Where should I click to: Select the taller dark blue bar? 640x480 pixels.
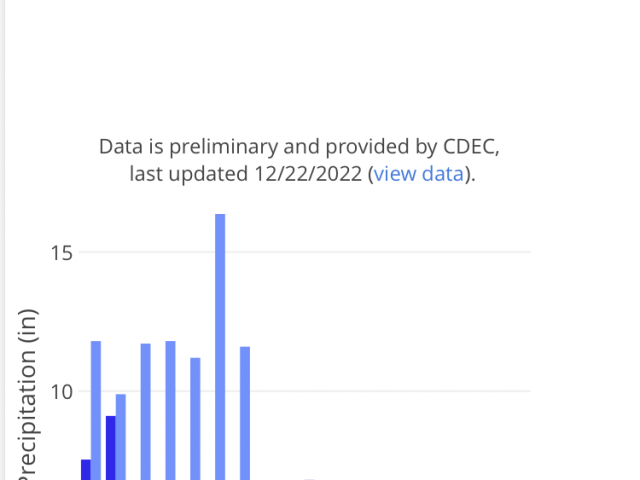[x=111, y=448]
